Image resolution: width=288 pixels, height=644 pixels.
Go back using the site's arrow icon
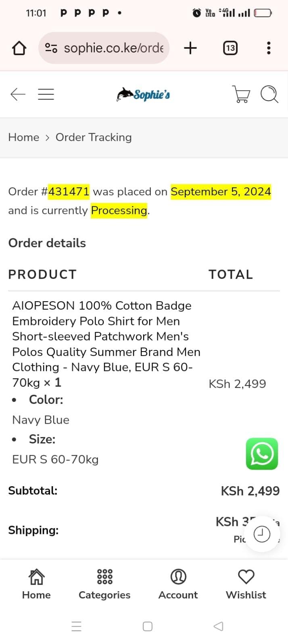click(x=18, y=94)
